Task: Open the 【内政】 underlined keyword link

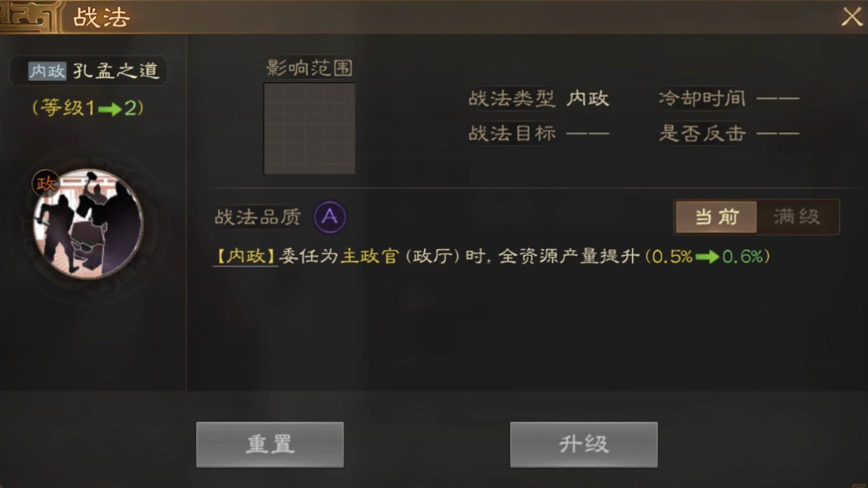Action: pyautogui.click(x=245, y=256)
